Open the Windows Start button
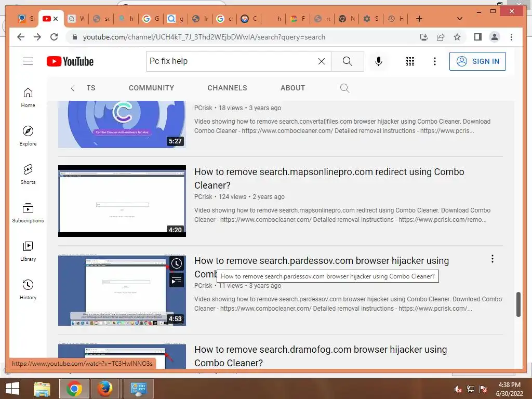 [12, 389]
